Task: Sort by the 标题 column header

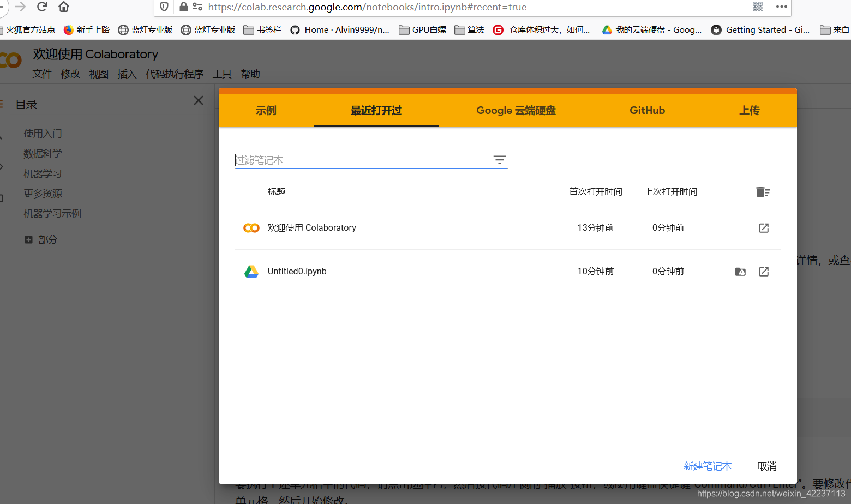Action: pyautogui.click(x=277, y=192)
